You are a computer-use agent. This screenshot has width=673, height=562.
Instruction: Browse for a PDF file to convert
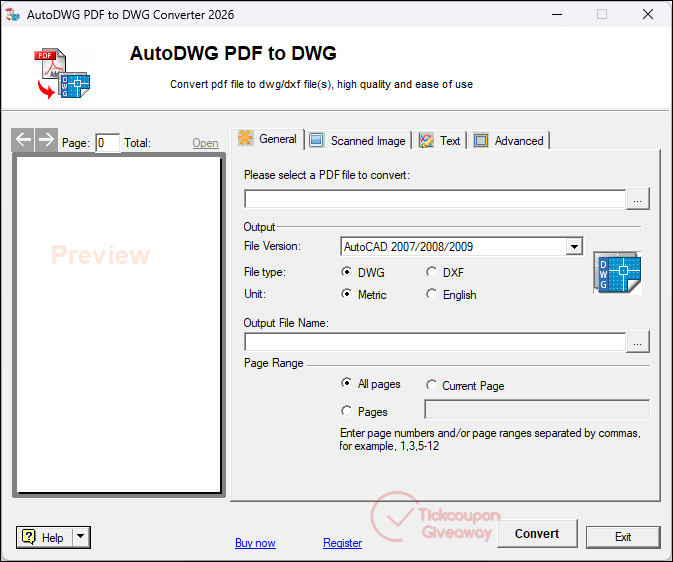click(x=637, y=199)
